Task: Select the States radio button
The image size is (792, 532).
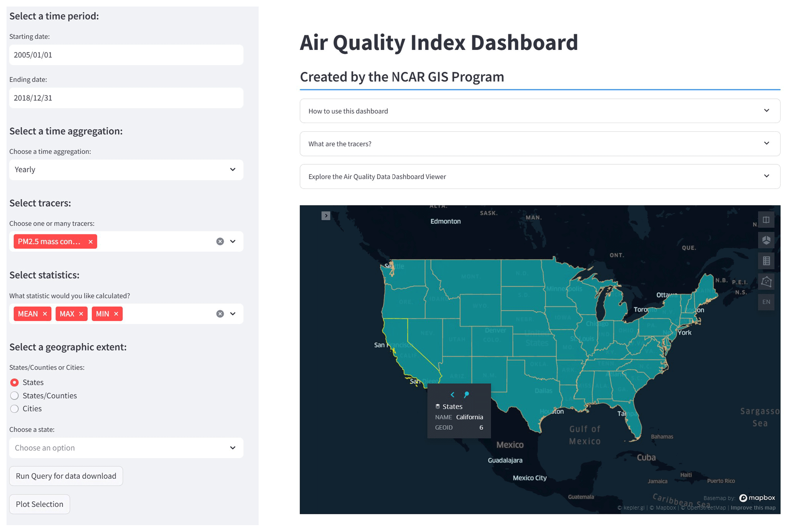Action: (15, 382)
